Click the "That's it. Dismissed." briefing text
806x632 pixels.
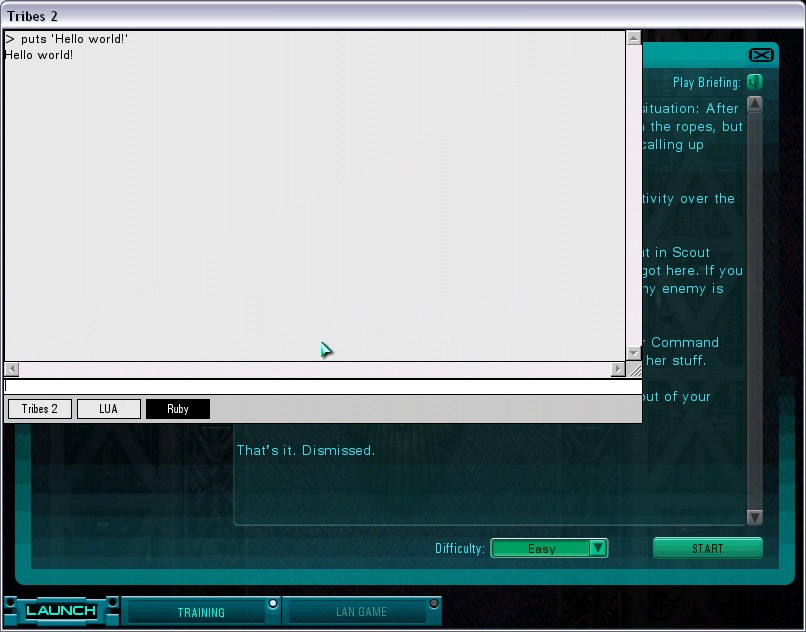(305, 450)
